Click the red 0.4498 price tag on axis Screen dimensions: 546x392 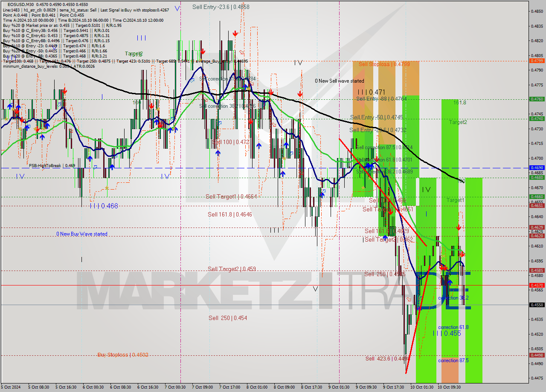pyautogui.click(x=537, y=355)
